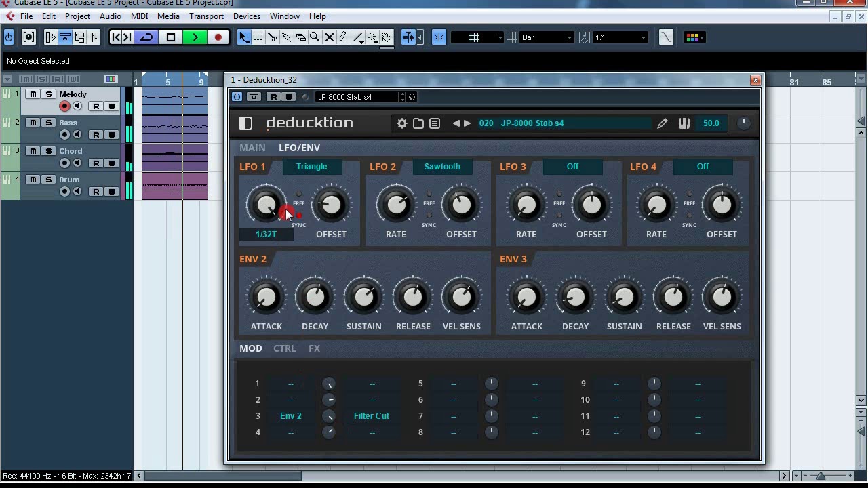Click the ENV 2 Attack knob
Viewport: 868px width, 488px height.
(267, 297)
